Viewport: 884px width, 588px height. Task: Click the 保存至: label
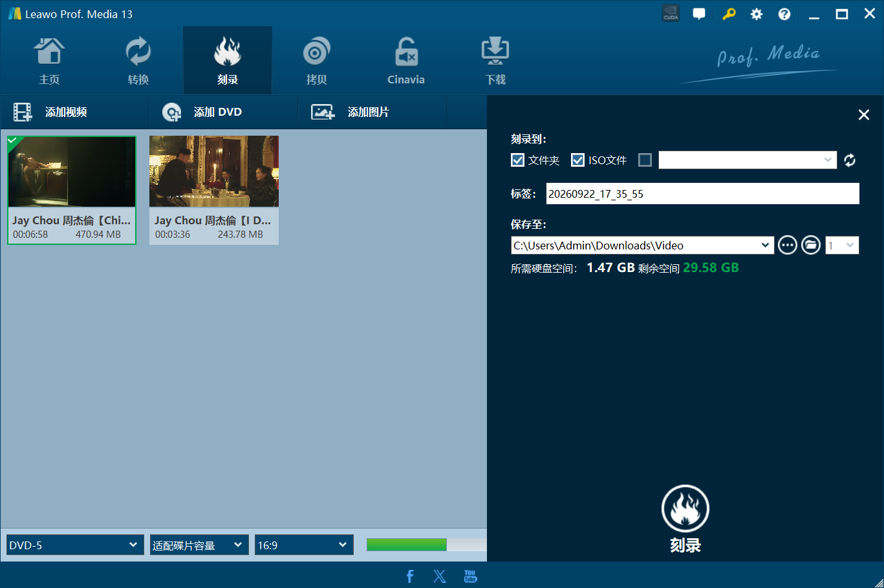(x=528, y=224)
